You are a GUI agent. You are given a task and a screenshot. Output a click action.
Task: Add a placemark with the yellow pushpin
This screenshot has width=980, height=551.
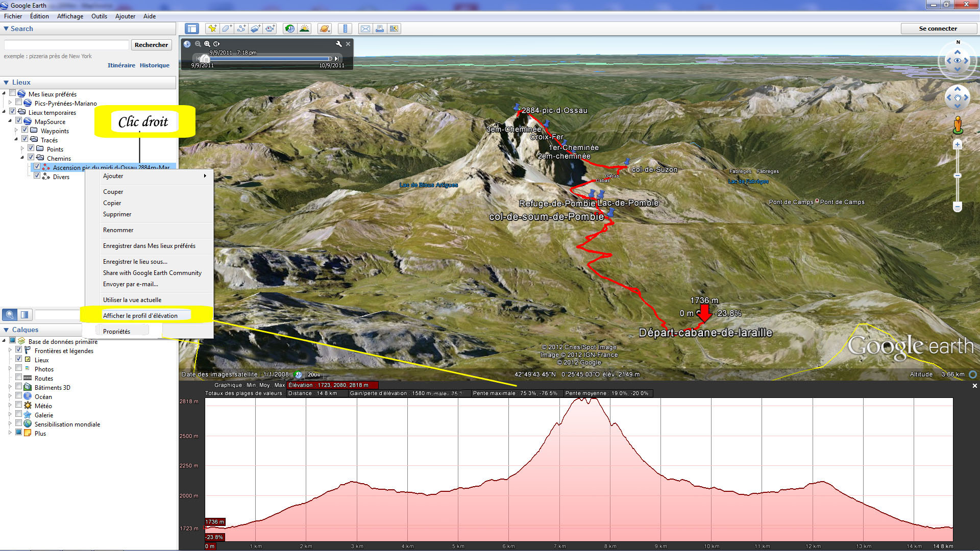[212, 29]
